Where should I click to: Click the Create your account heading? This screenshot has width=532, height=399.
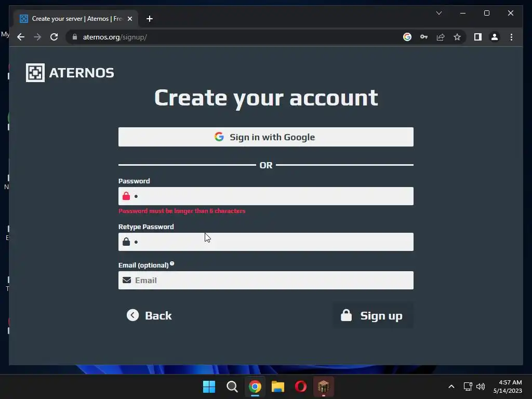point(266,98)
